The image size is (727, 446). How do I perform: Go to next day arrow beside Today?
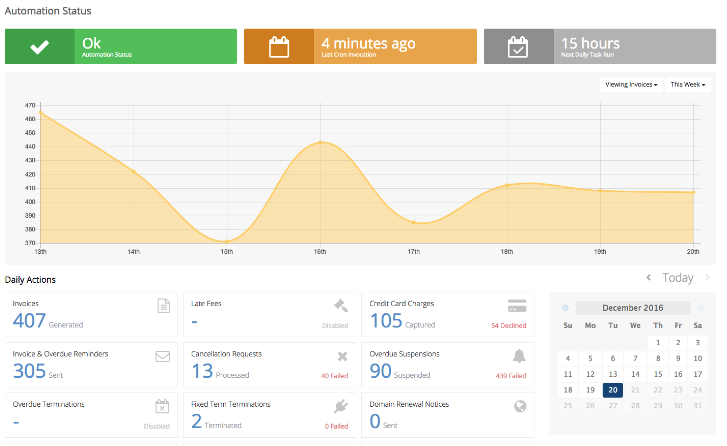coord(707,277)
